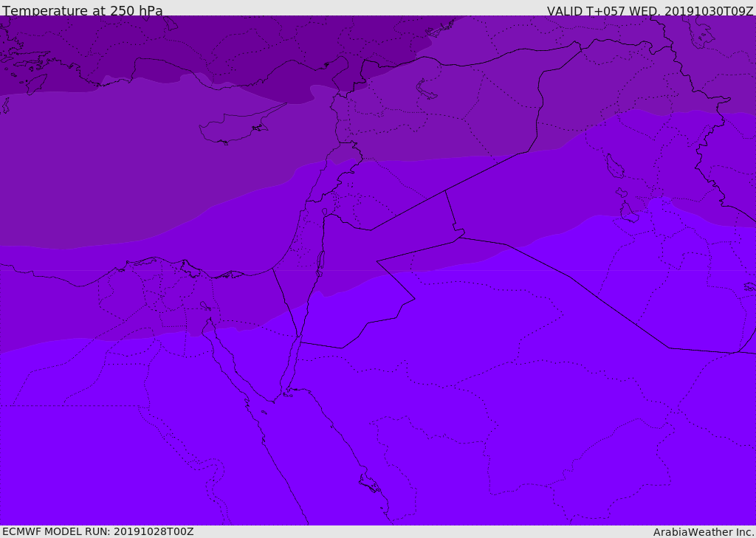Click the 'Temperature at 250 hPa' title text
The image size is (756, 538).
point(83,10)
